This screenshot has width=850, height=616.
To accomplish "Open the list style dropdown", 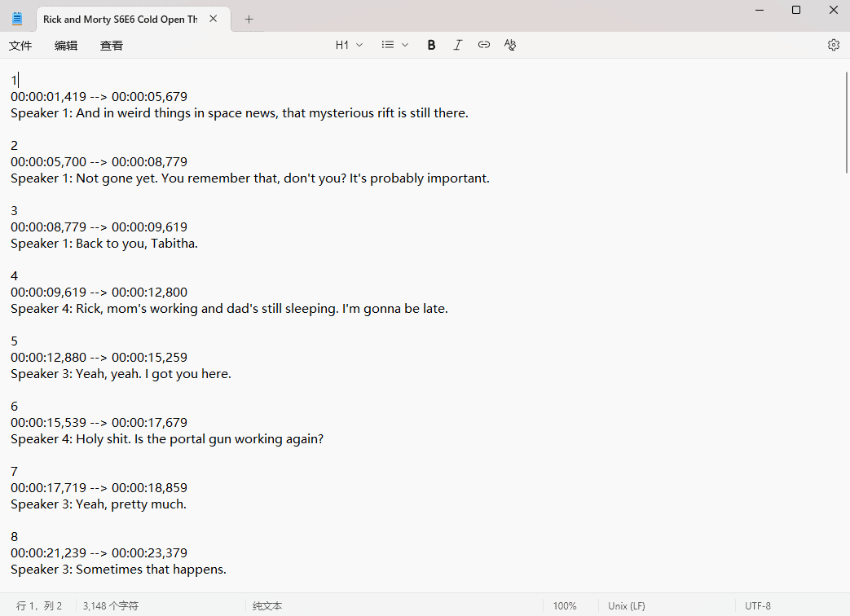I will [x=395, y=46].
